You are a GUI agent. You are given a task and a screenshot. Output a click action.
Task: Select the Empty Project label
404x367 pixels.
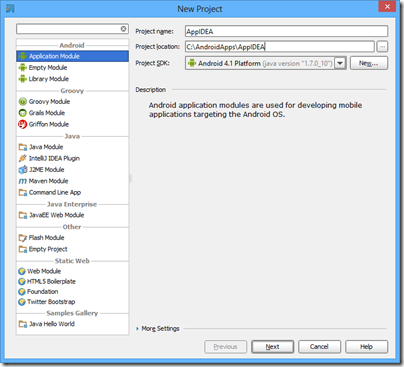point(48,249)
